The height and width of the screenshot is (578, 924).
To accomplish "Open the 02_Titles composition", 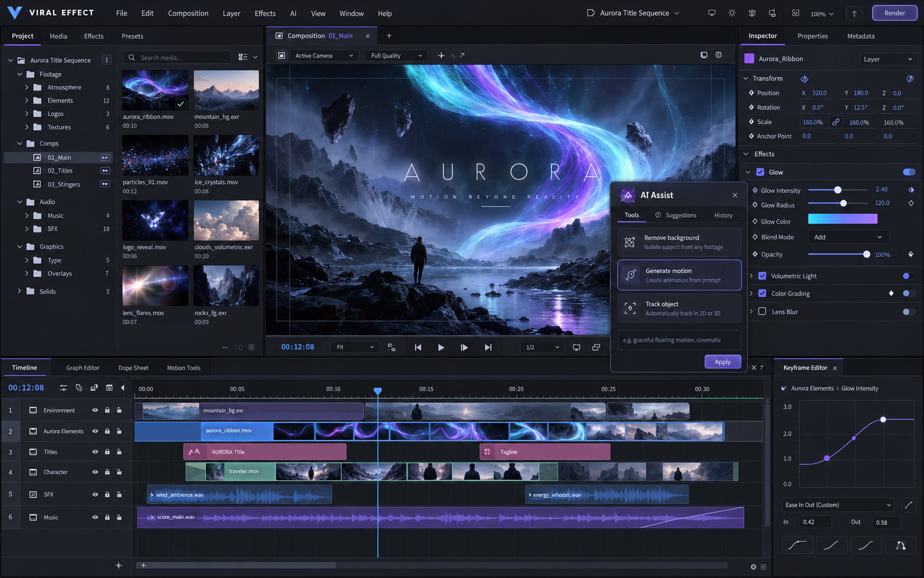I will click(60, 171).
